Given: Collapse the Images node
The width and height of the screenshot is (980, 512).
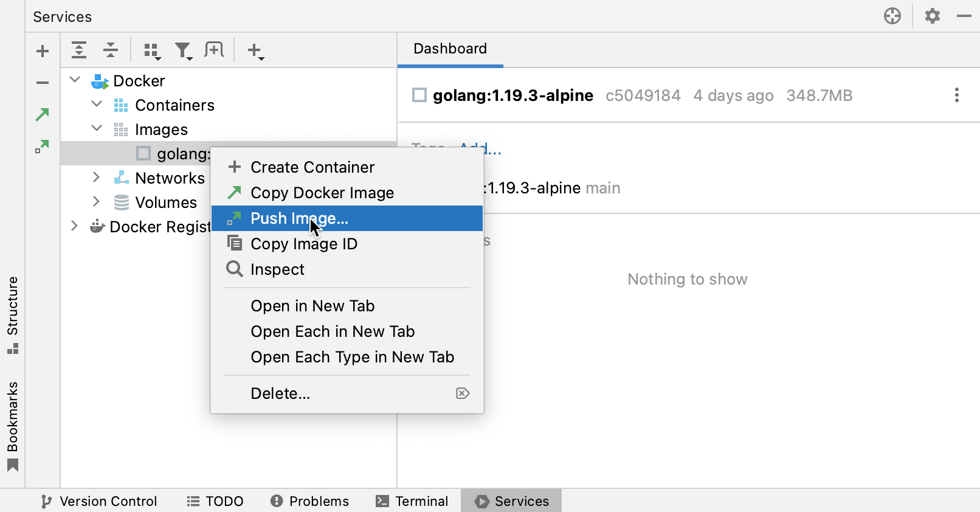Looking at the screenshot, I should 96,128.
